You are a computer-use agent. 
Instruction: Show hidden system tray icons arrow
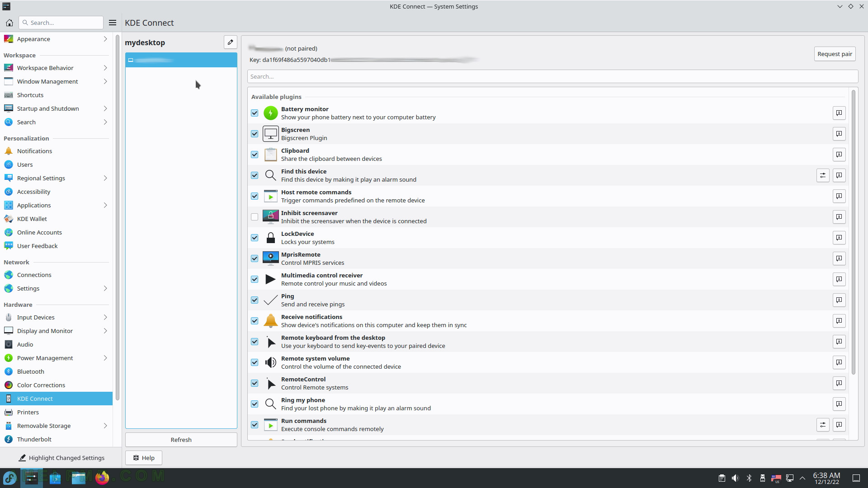[x=803, y=478]
